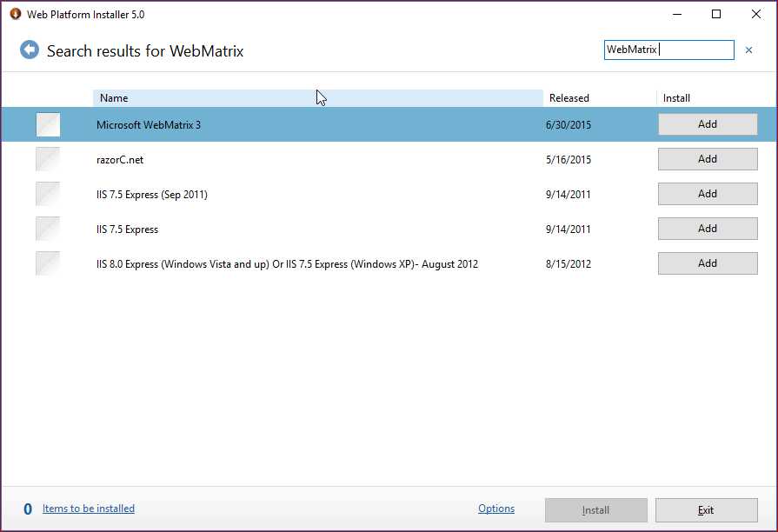Select the icon next to IIS 7.5 Express row dated 9/14/2011 without Sep
Screen dimensions: 778x532
point(48,229)
